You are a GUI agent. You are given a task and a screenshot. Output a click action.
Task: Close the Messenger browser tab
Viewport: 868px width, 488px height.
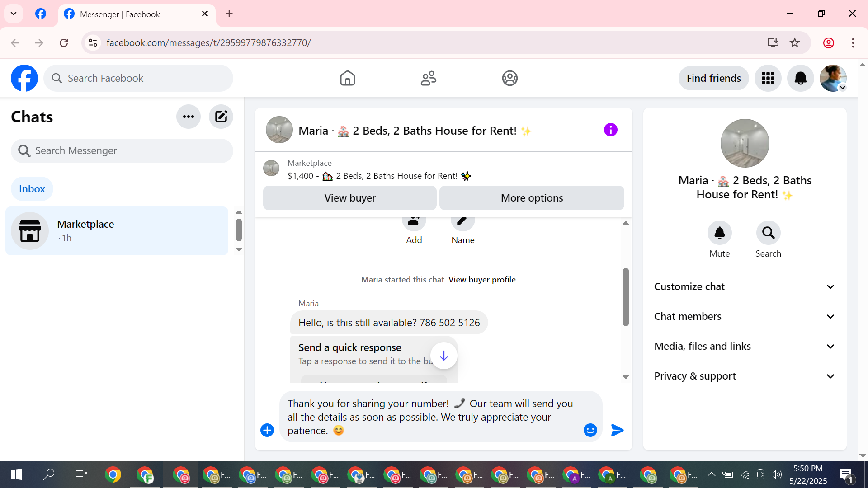205,14
